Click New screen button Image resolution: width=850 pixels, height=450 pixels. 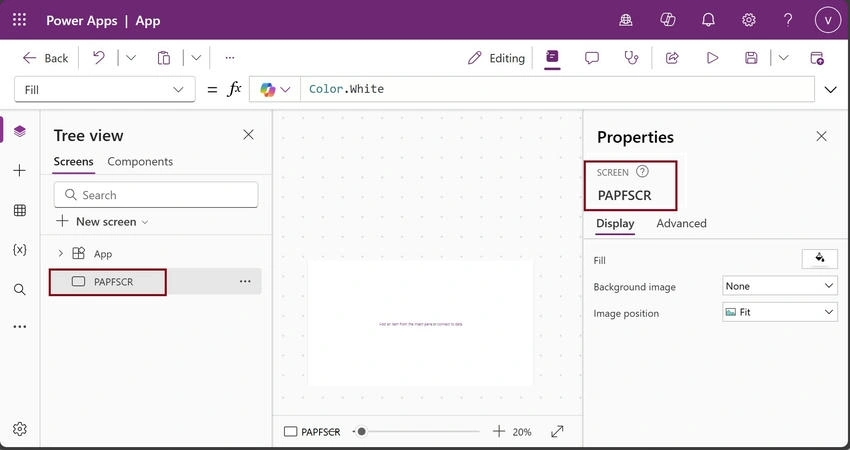tap(102, 222)
